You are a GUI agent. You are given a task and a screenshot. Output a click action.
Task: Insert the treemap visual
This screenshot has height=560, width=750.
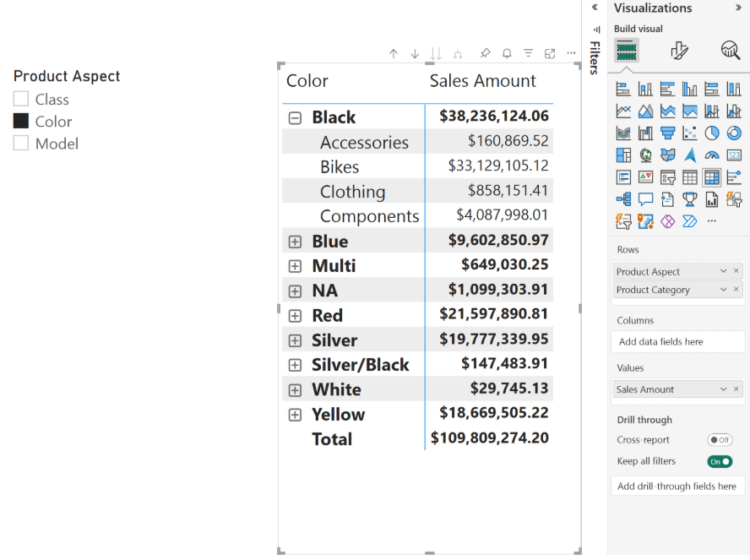[x=623, y=155]
